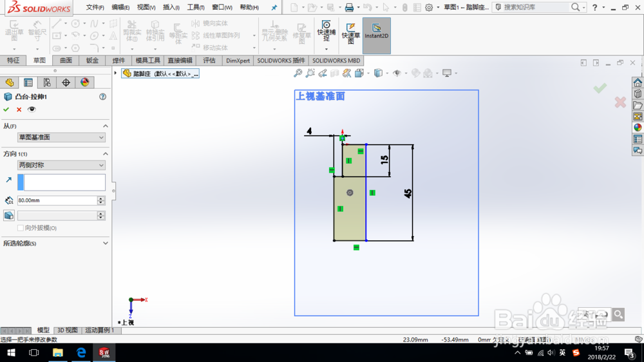The image size is (644, 362).
Task: Open the Appearances color ball task pane
Action: [638, 128]
